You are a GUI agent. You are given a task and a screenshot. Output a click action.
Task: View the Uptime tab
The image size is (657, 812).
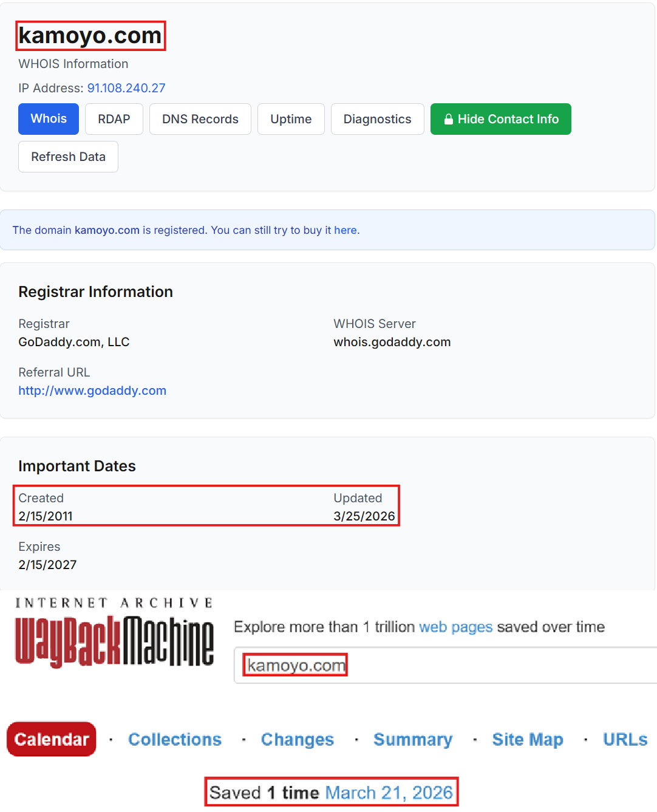click(291, 119)
